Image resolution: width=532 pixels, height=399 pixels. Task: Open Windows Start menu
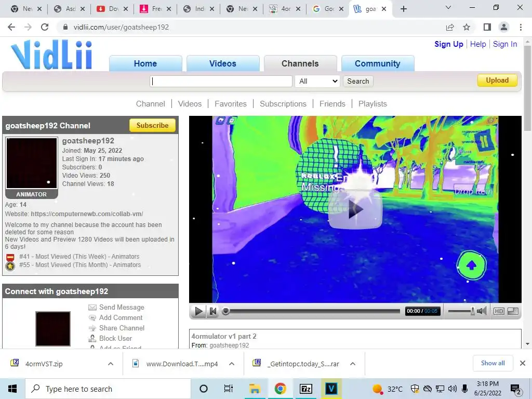[12, 389]
